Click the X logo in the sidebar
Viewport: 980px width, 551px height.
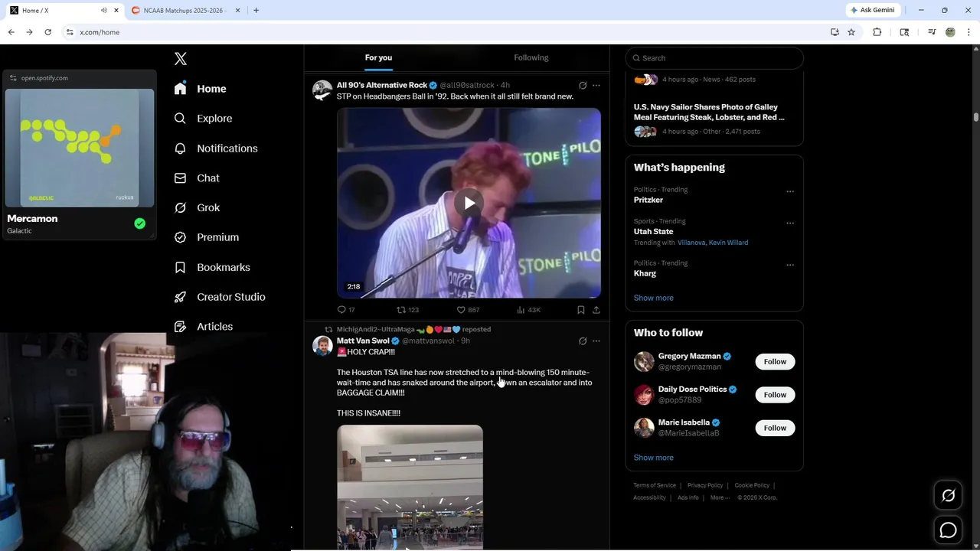point(181,59)
